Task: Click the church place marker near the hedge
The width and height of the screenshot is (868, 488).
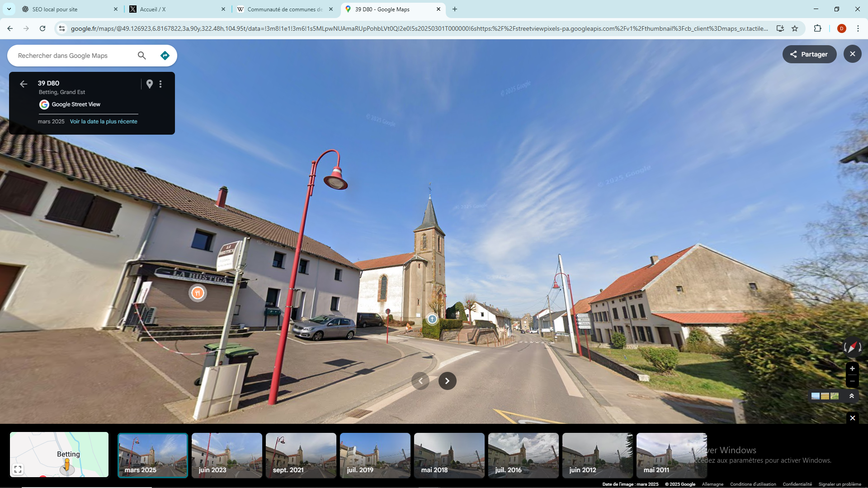Action: pos(432,319)
